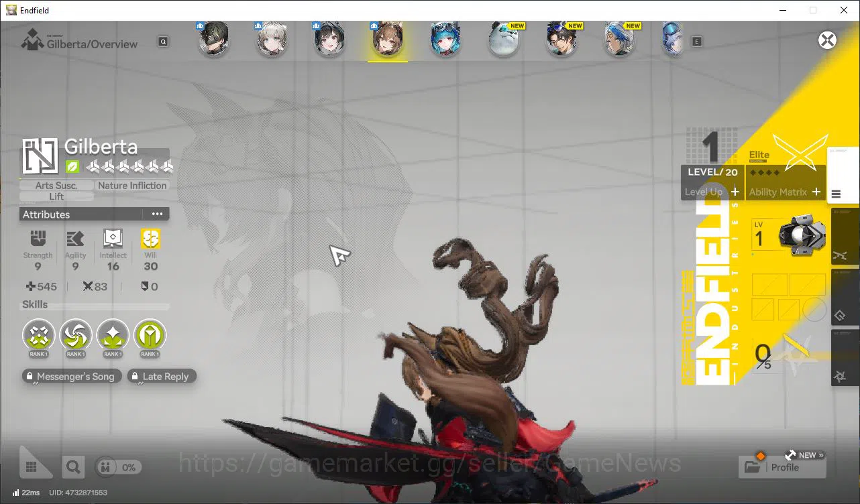The height and width of the screenshot is (504, 860).
Task: Click the E next-operator key hint
Action: coord(697,42)
